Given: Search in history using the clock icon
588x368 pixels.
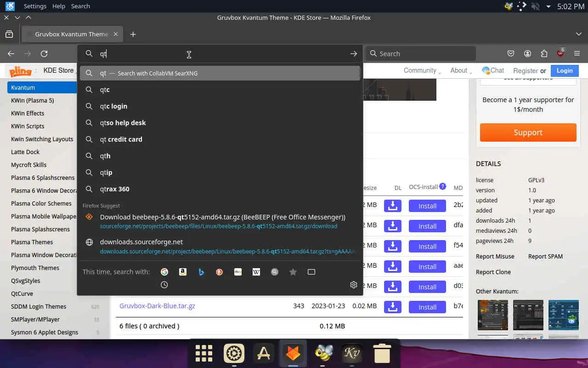Looking at the screenshot, I should pos(164,285).
